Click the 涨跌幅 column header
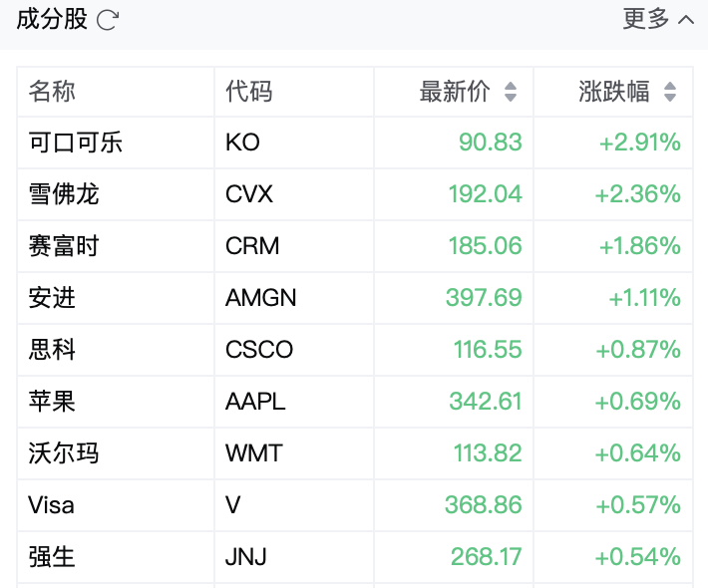 [x=614, y=92]
